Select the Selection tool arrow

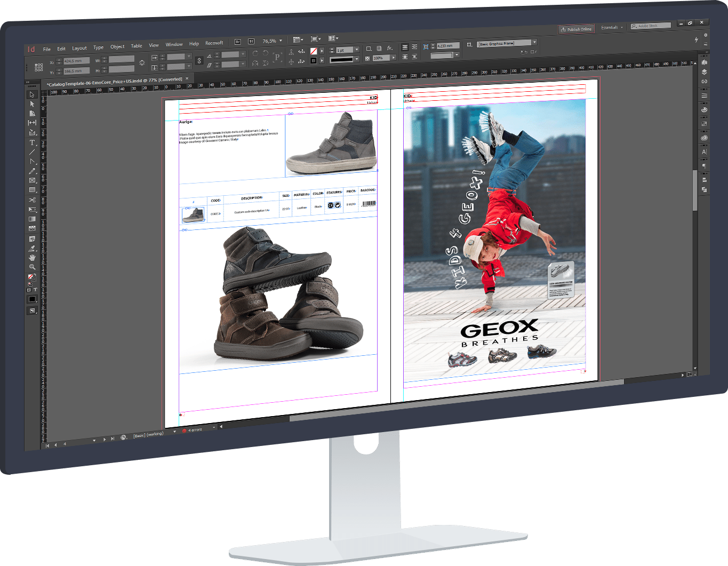pyautogui.click(x=32, y=94)
